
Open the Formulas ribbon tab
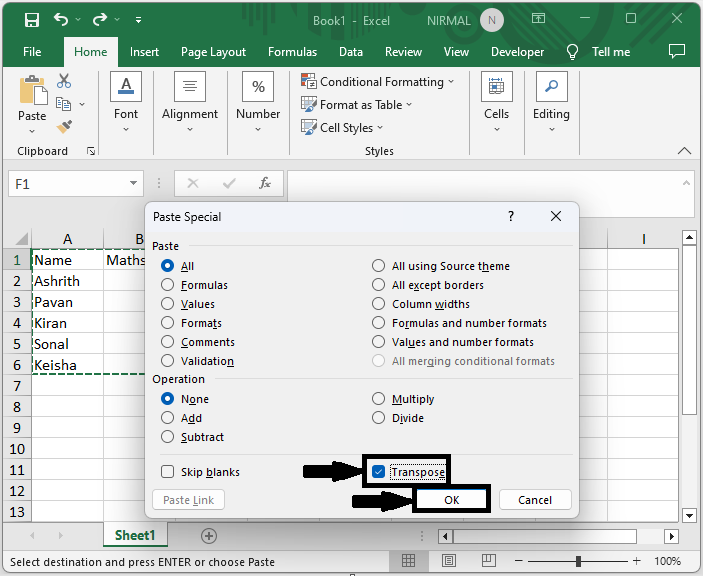pyautogui.click(x=292, y=52)
